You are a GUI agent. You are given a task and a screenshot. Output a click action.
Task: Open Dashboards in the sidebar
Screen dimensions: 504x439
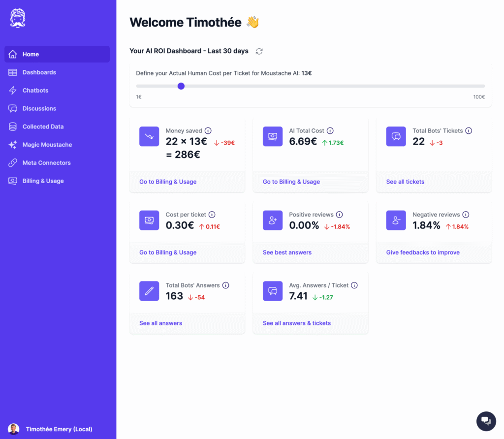(39, 72)
